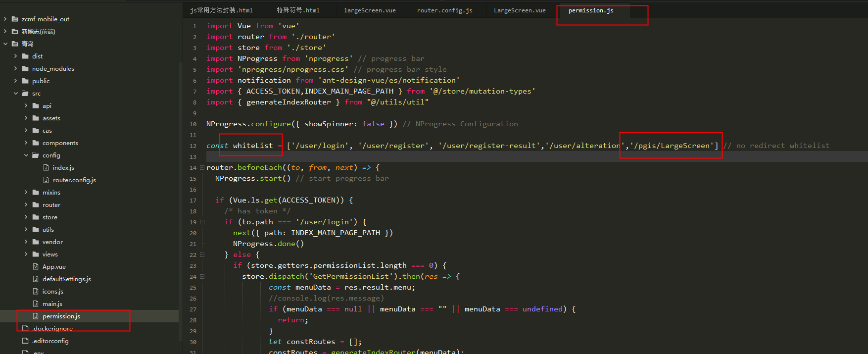Fold the else block at line 22
The height and width of the screenshot is (354, 868).
[202, 254]
